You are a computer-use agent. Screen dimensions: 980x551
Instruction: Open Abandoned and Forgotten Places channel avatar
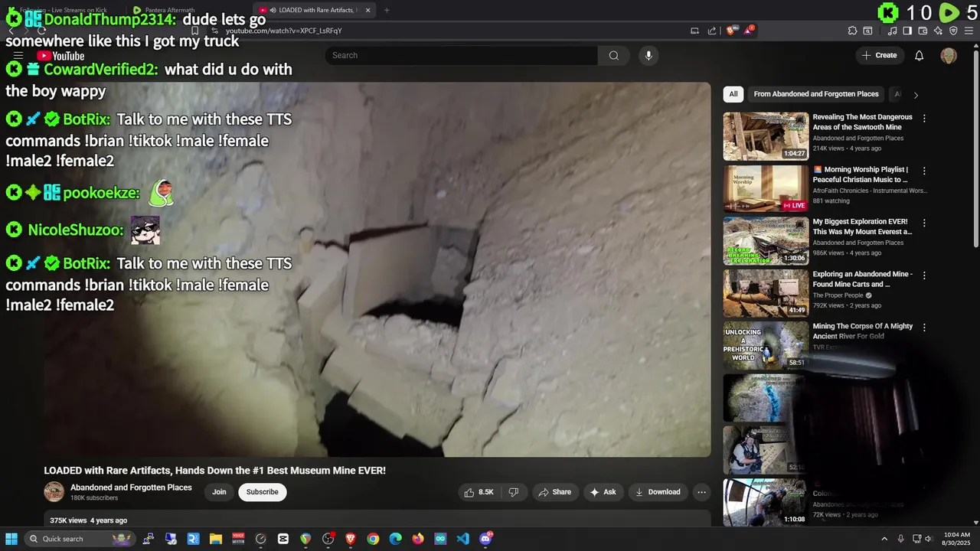tap(54, 492)
